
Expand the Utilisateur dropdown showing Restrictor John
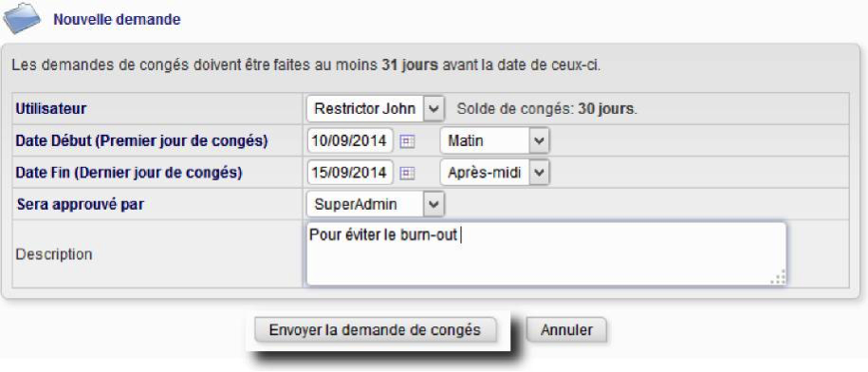point(376,109)
